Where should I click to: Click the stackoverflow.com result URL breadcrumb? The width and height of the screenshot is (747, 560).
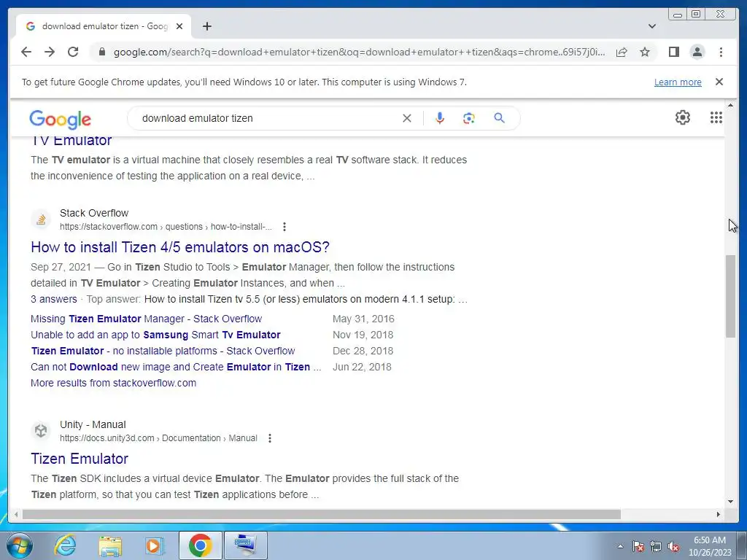166,227
